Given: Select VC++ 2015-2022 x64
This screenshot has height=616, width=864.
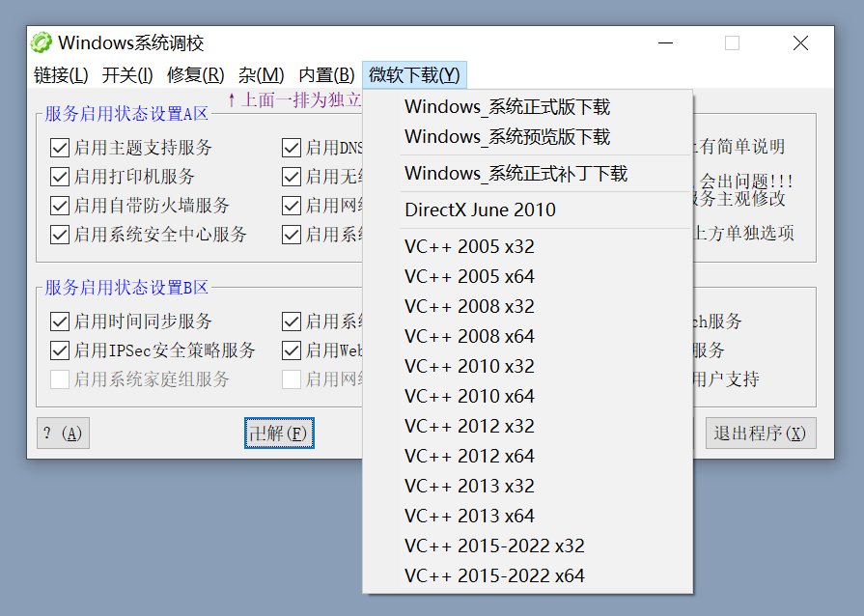Looking at the screenshot, I should 527,575.
